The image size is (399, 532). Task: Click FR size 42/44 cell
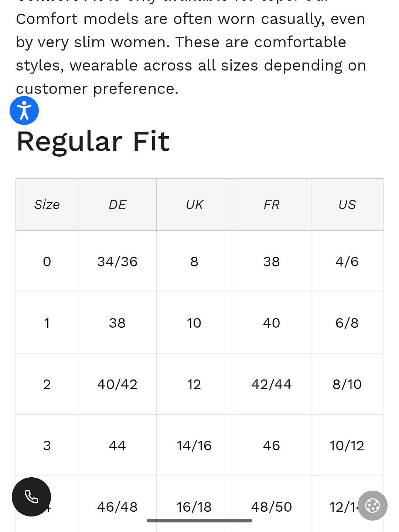(272, 384)
